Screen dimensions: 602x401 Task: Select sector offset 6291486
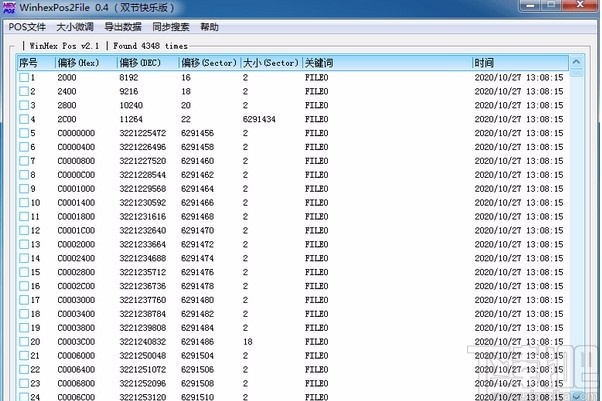coord(197,341)
